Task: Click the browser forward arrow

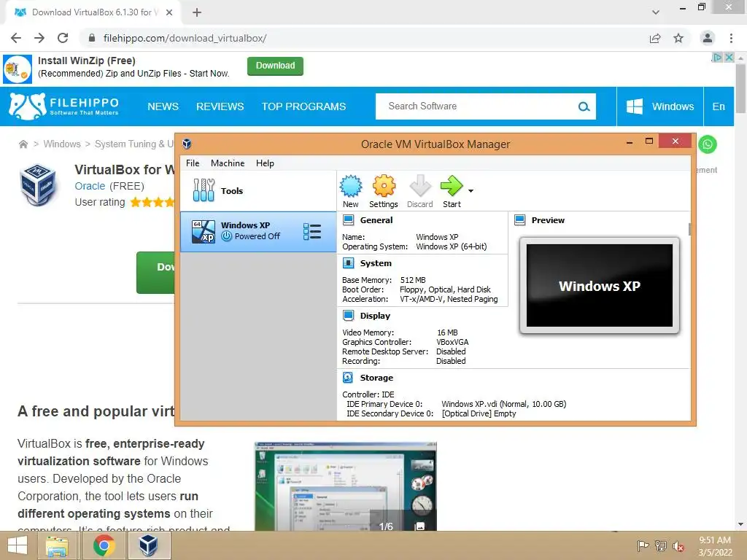Action: click(x=39, y=38)
